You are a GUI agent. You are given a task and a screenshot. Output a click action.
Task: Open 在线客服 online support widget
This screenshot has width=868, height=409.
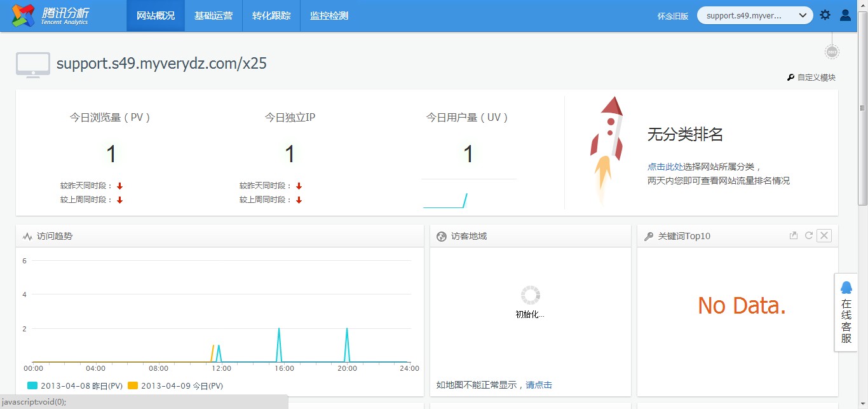tap(846, 312)
